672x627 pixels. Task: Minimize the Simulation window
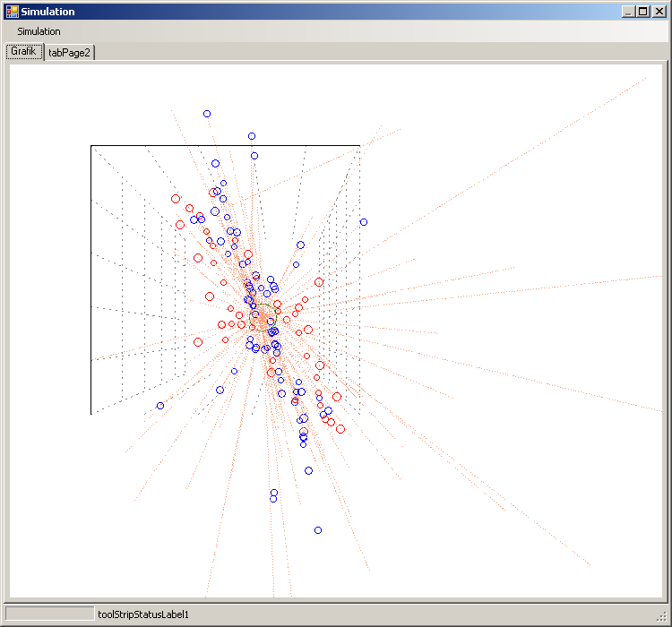click(x=628, y=12)
